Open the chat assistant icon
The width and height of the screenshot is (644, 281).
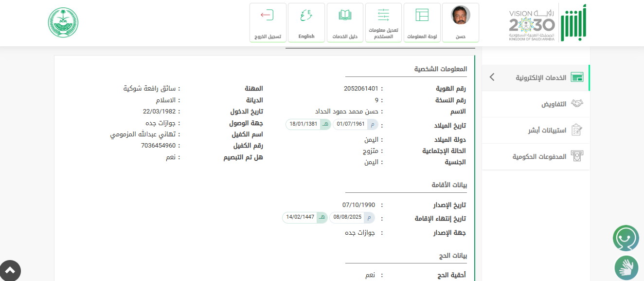626,238
